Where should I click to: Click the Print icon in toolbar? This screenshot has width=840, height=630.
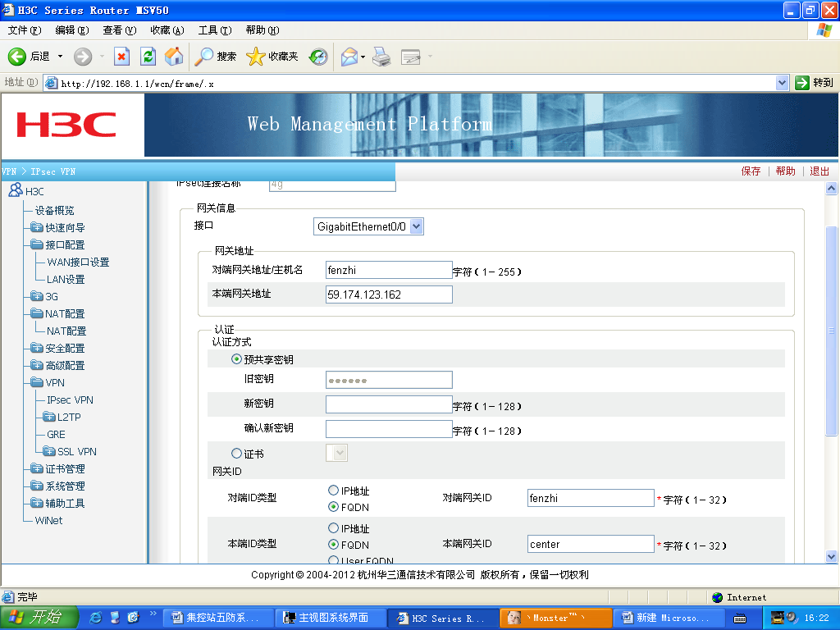pos(381,57)
